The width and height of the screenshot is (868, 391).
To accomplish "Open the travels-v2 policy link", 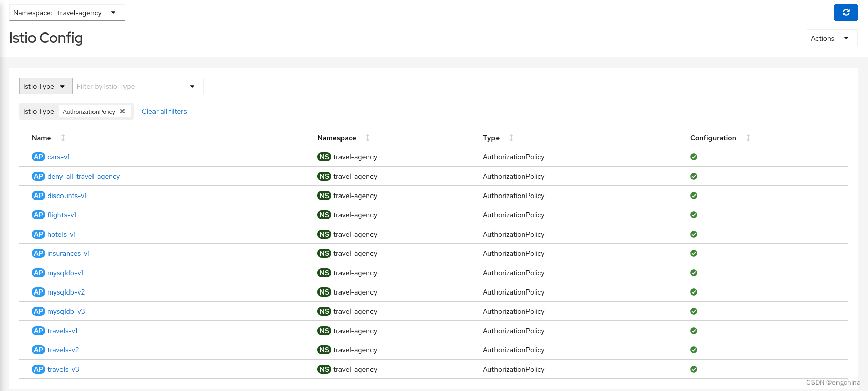I will pyautogui.click(x=63, y=350).
